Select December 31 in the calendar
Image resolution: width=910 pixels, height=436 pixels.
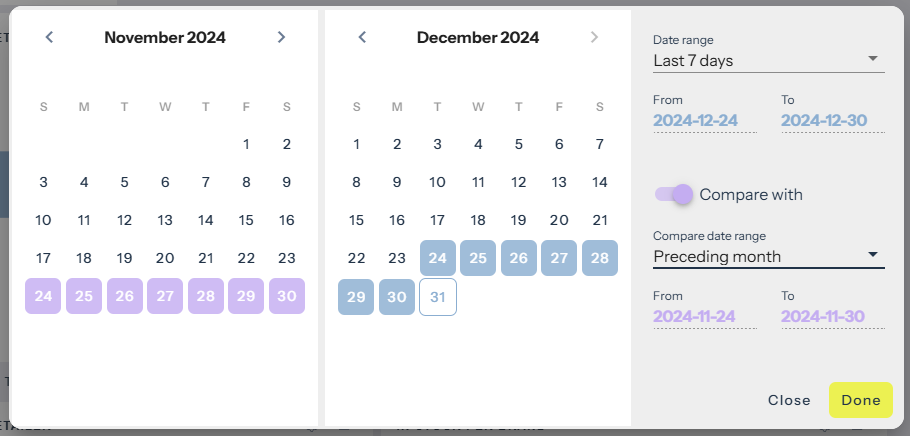click(x=437, y=297)
